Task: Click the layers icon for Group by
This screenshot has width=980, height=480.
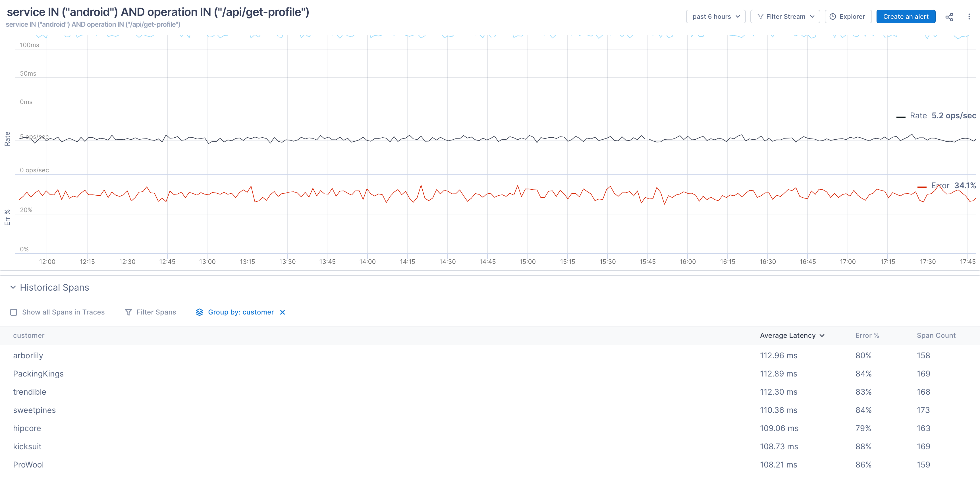Action: [x=199, y=312]
